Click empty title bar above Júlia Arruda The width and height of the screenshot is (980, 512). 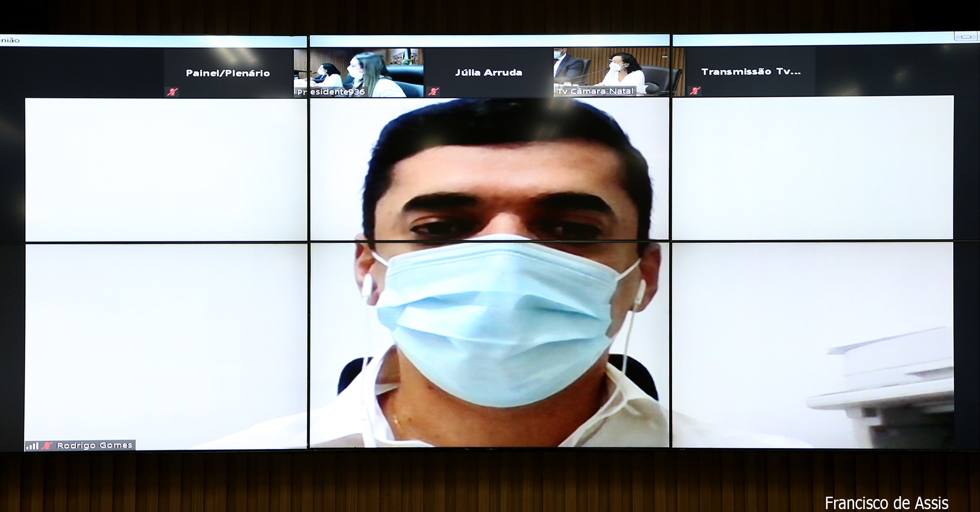tap(488, 41)
